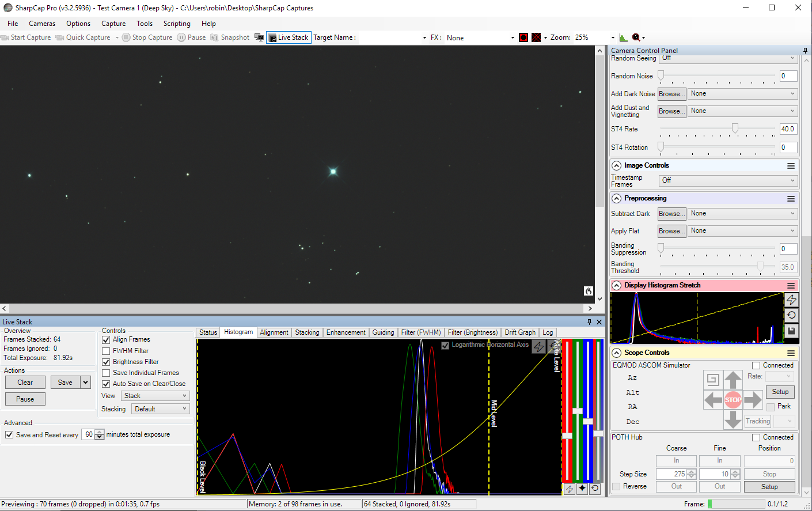Click the star icon below colour sliders
Screen dimensions: 812x511
582,489
